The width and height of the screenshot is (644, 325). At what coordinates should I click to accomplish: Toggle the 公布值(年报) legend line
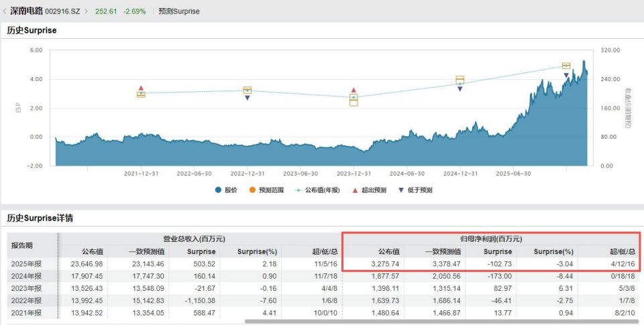tap(317, 190)
